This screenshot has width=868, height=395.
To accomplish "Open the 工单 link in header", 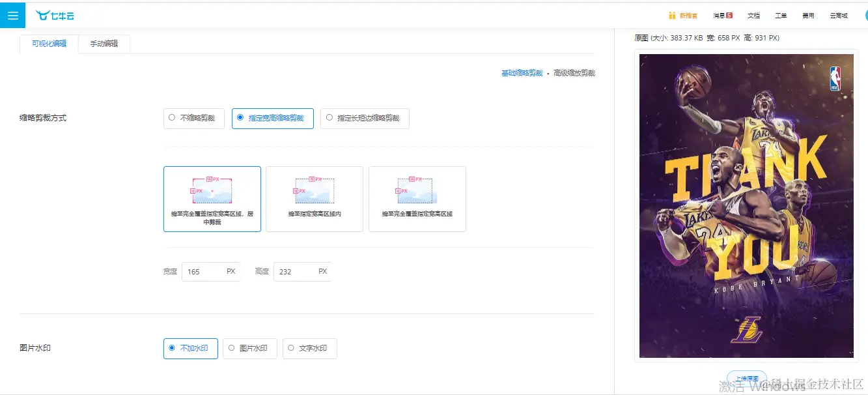I will [x=781, y=16].
